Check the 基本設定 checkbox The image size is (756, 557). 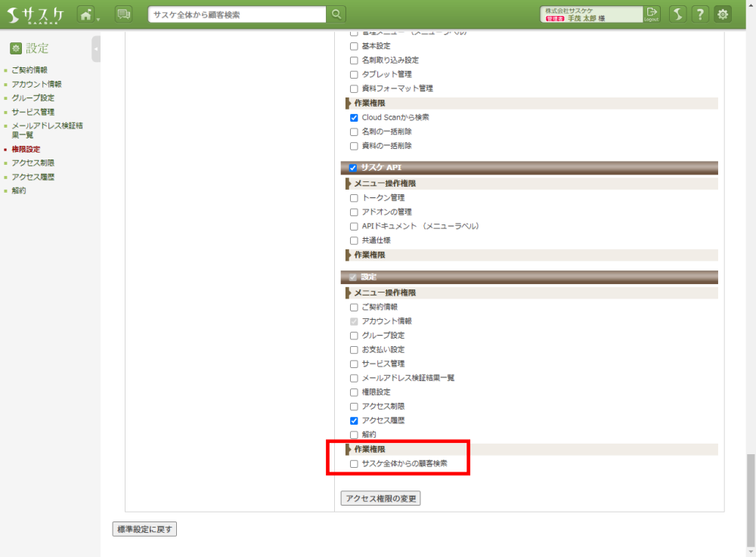[x=354, y=46]
